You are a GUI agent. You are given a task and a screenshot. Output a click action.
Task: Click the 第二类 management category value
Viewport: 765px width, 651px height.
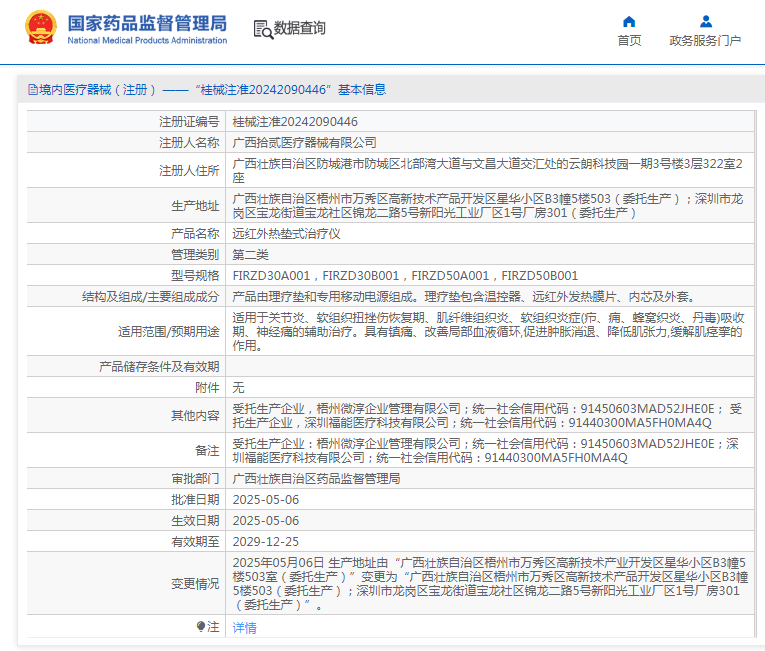point(250,254)
